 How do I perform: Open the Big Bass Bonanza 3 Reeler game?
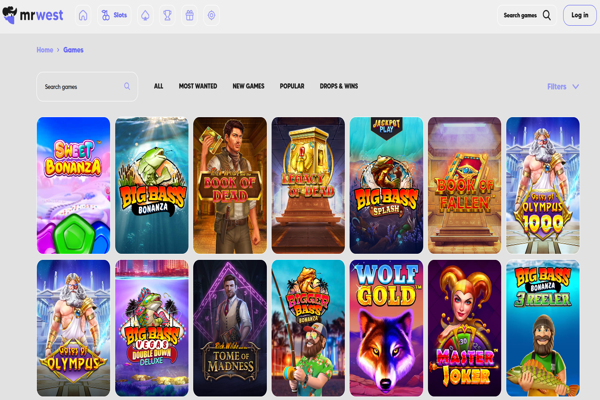coord(543,328)
